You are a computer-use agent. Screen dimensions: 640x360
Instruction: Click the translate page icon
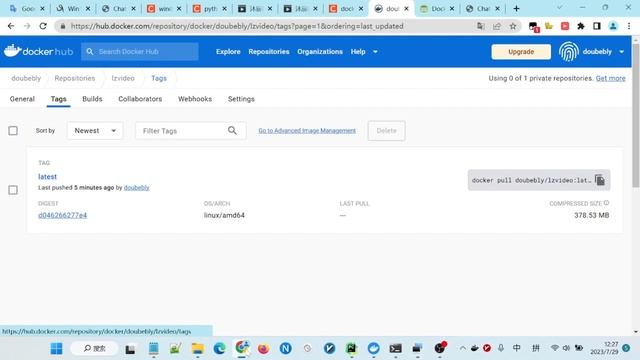coord(481,26)
